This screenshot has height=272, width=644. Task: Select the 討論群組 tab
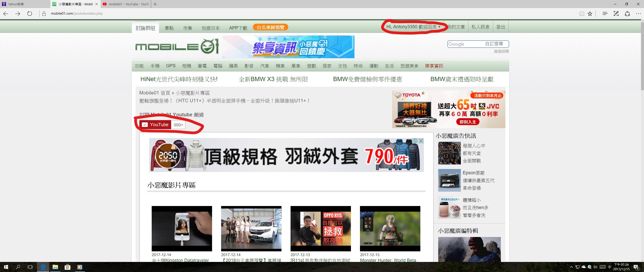click(145, 28)
